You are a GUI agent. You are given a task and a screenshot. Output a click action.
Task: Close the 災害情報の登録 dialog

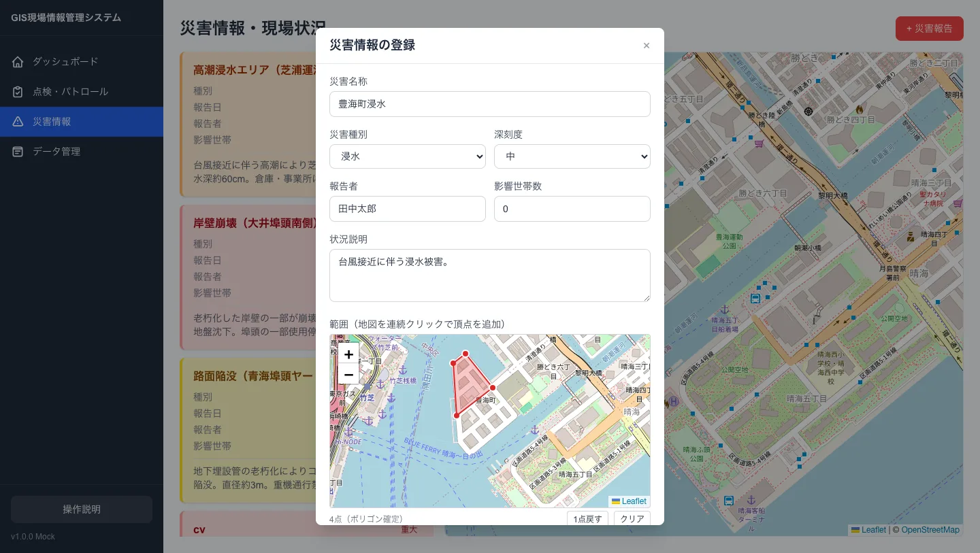click(647, 46)
